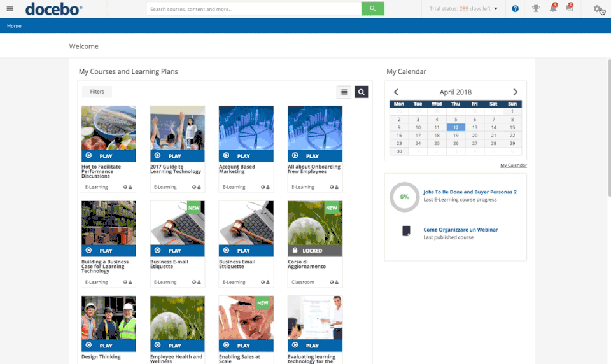Play Design Thinking course
This screenshot has height=364, width=611.
click(x=108, y=346)
